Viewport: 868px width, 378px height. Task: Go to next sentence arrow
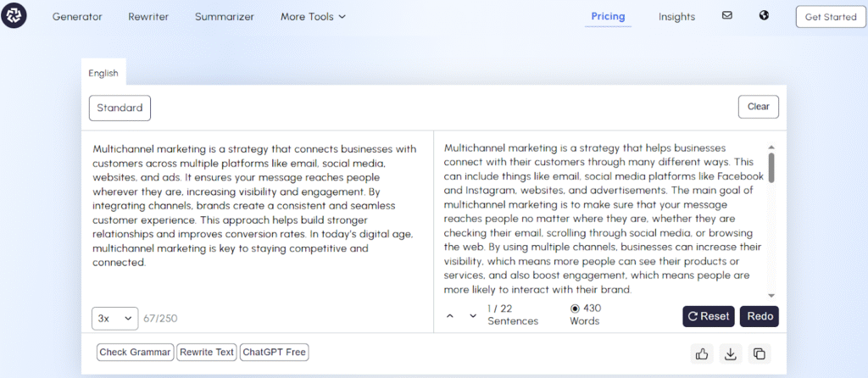tap(473, 316)
